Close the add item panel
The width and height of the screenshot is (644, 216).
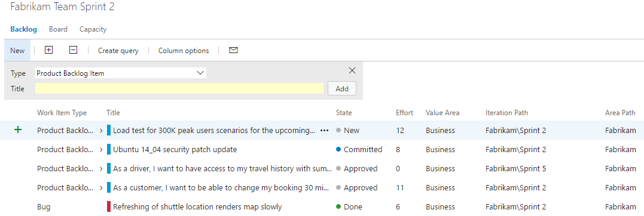tap(352, 70)
